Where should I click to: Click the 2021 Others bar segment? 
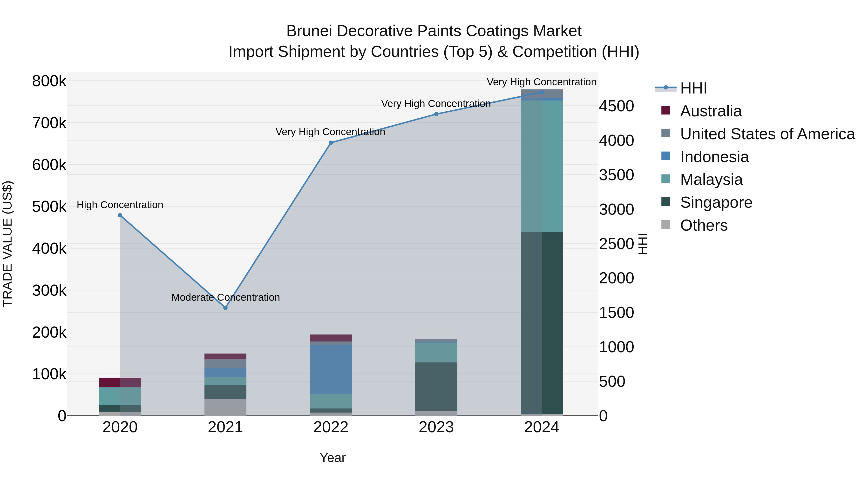[225, 407]
